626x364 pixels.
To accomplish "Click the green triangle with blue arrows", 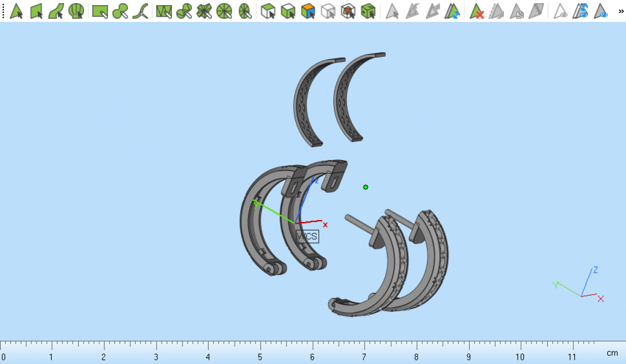I will click(452, 10).
